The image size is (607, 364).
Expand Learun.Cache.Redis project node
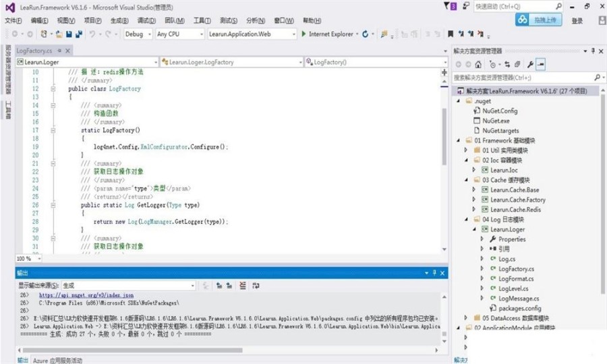coord(474,209)
